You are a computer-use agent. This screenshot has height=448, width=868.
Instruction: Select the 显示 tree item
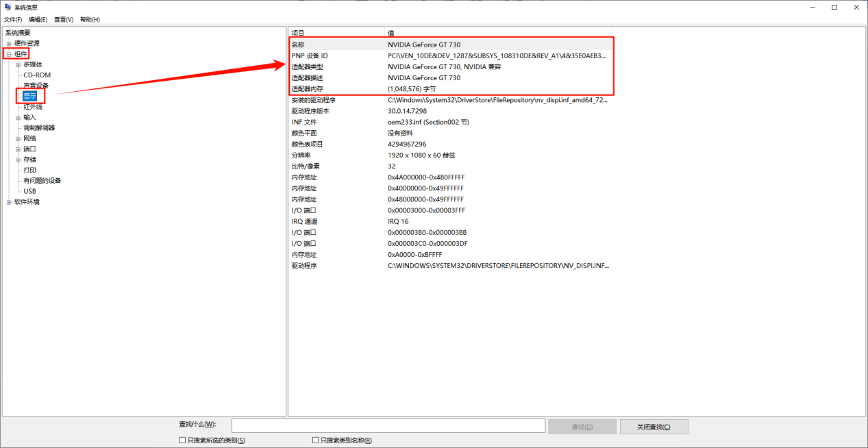point(29,96)
